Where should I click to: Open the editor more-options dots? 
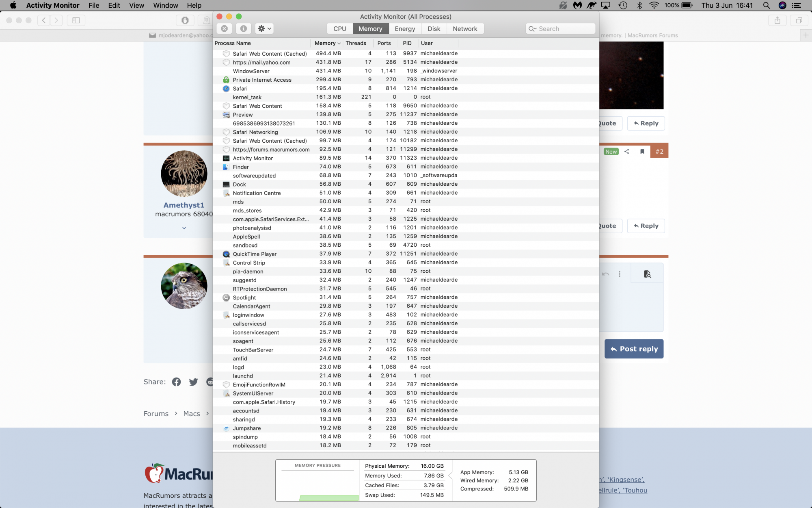pyautogui.click(x=620, y=274)
